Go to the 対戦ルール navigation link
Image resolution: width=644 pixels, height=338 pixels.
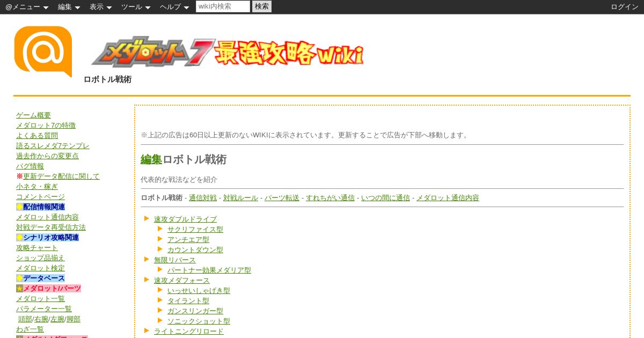(x=240, y=198)
